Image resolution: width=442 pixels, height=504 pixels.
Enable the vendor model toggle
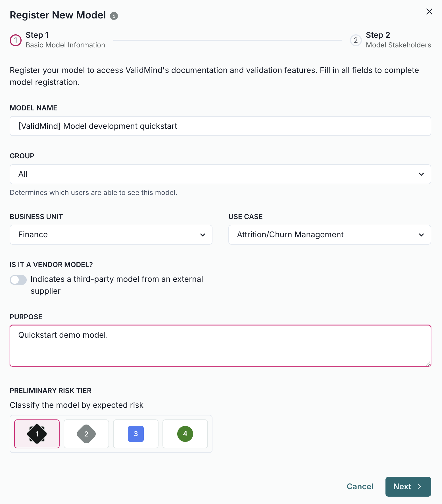(x=18, y=280)
